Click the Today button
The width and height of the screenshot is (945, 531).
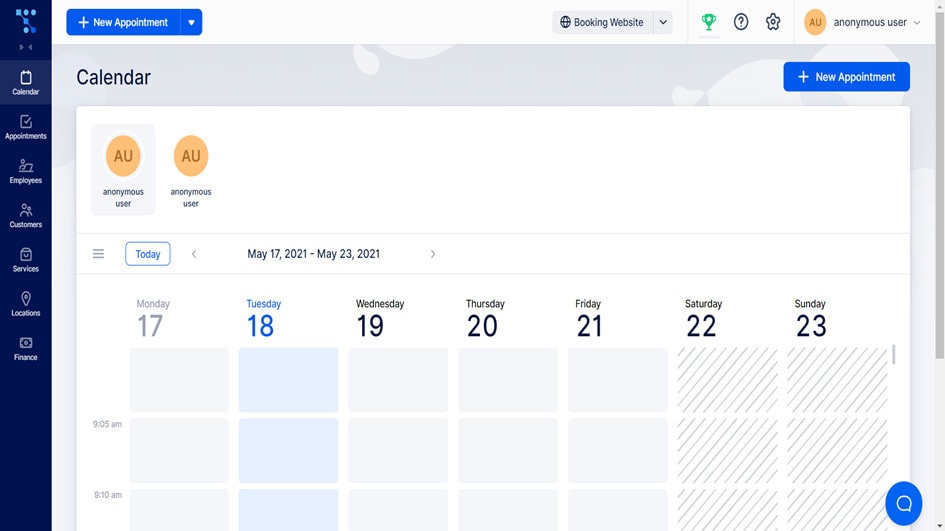click(x=148, y=254)
